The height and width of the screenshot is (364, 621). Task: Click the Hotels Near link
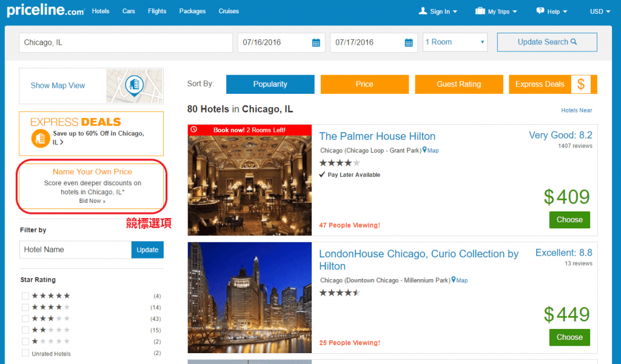[x=576, y=110]
